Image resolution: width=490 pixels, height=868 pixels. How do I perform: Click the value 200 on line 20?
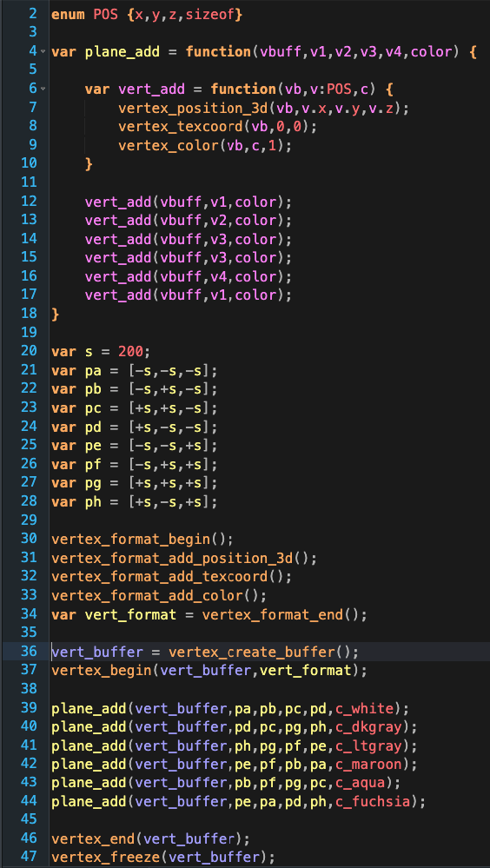coord(130,352)
